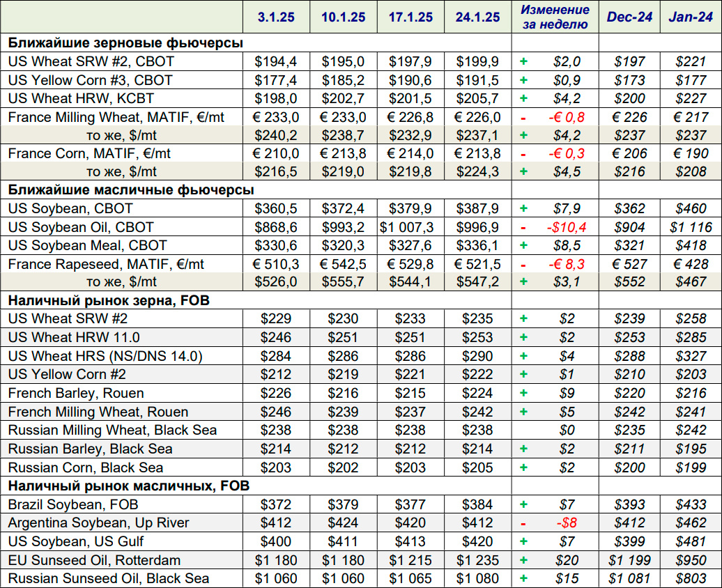
Task: Select row label US Soybean Meal, CBOT
Action: [x=88, y=245]
